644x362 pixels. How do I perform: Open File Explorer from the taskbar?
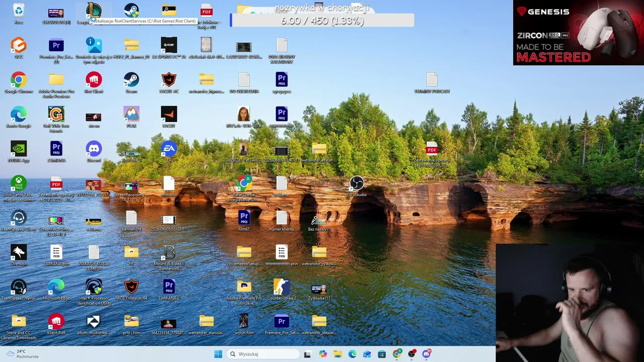pyautogui.click(x=337, y=354)
